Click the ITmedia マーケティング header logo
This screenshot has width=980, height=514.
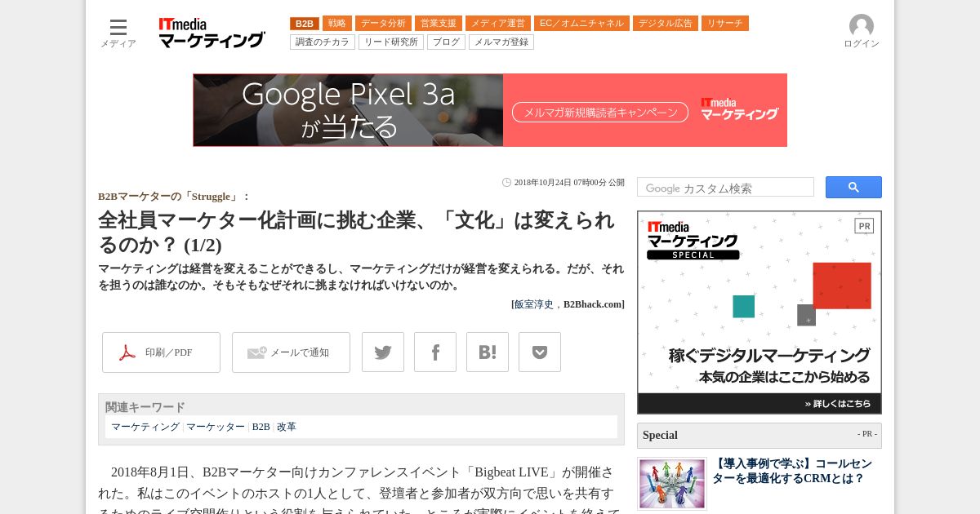pos(212,33)
